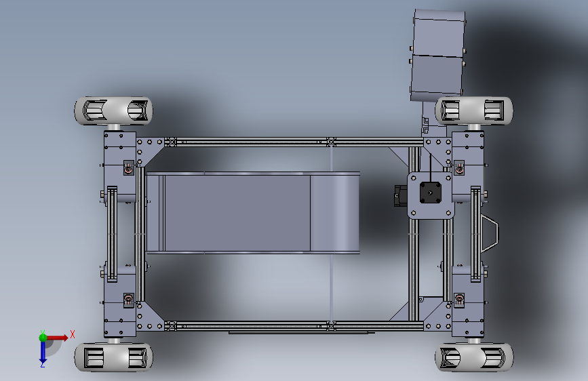Select the black stepper motor body
The height and width of the screenshot is (381, 588).
[x=430, y=193]
